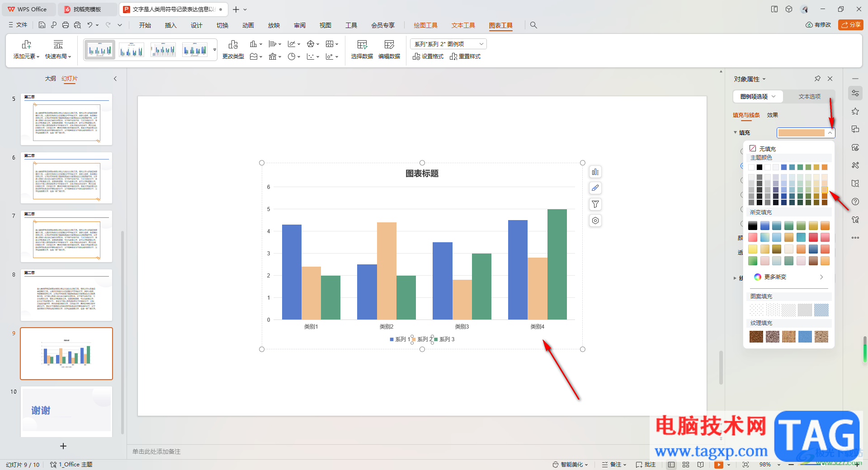Viewport: 868px width, 470px height.
Task: Open the zoom percentage dropdown arrow
Action: pos(778,465)
